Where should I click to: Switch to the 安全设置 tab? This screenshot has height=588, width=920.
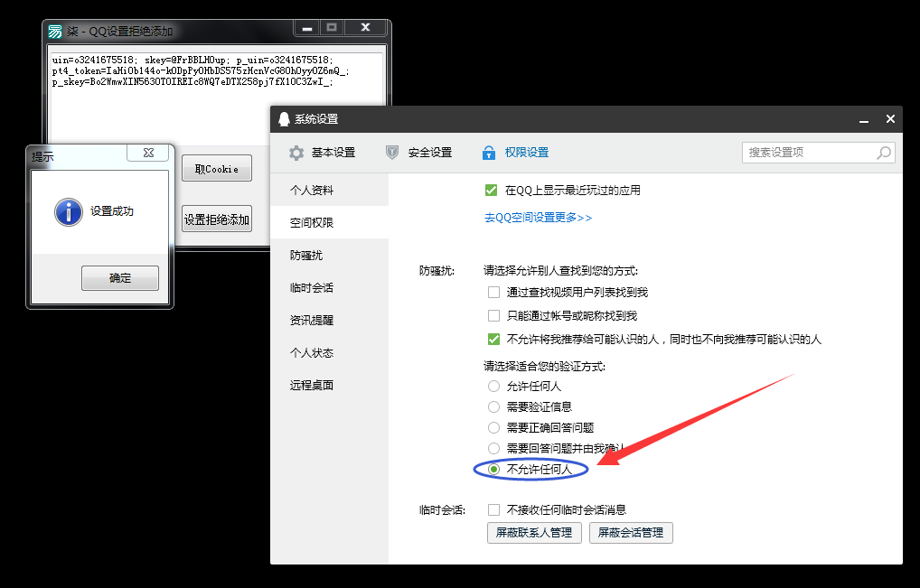[x=419, y=153]
